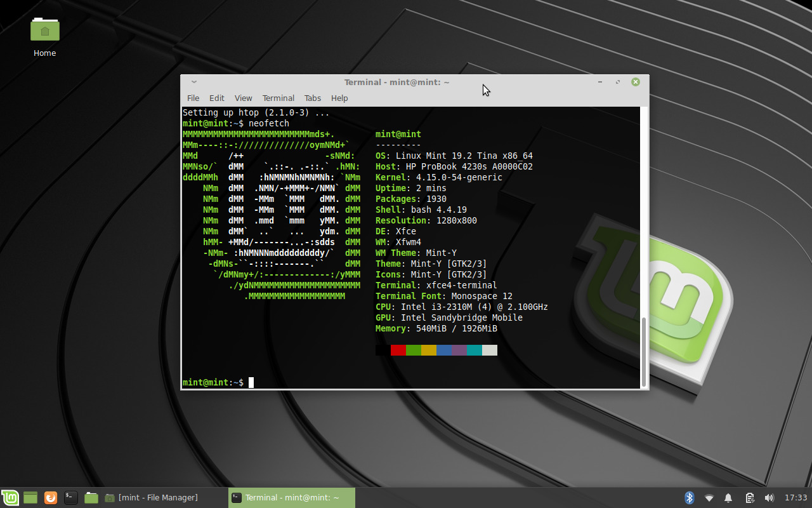This screenshot has height=508, width=812.
Task: Switch to the mint File Manager window
Action: point(164,498)
